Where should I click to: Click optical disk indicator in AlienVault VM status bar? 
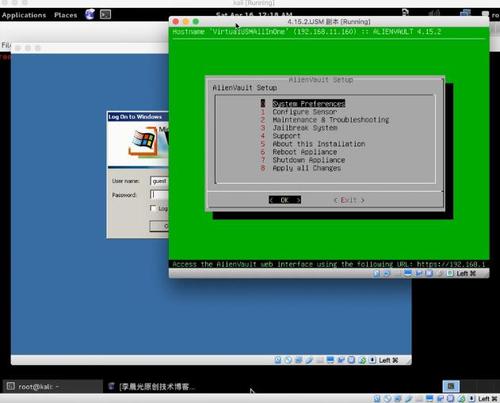tap(386, 274)
